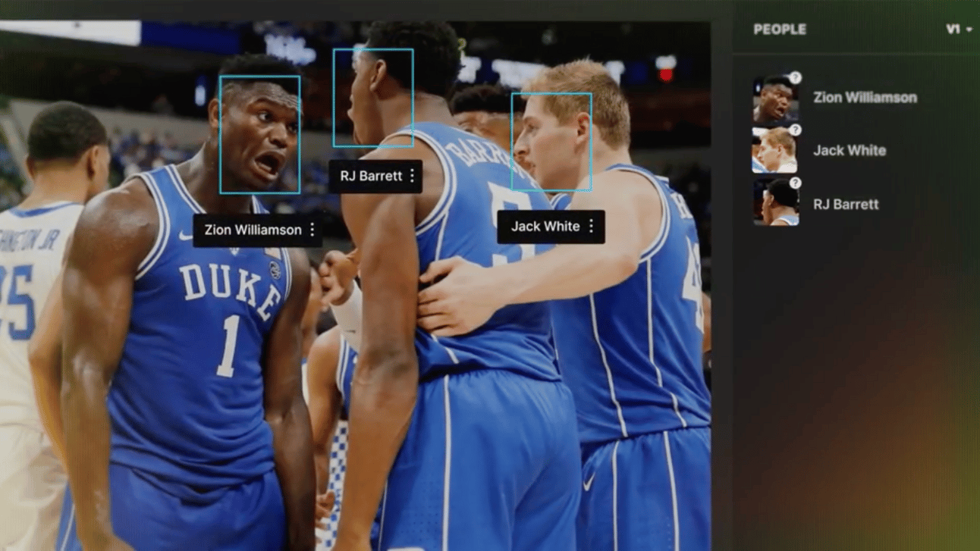Click the Zion Williamson name in People list
Viewport: 980px width, 551px height.
coord(865,97)
